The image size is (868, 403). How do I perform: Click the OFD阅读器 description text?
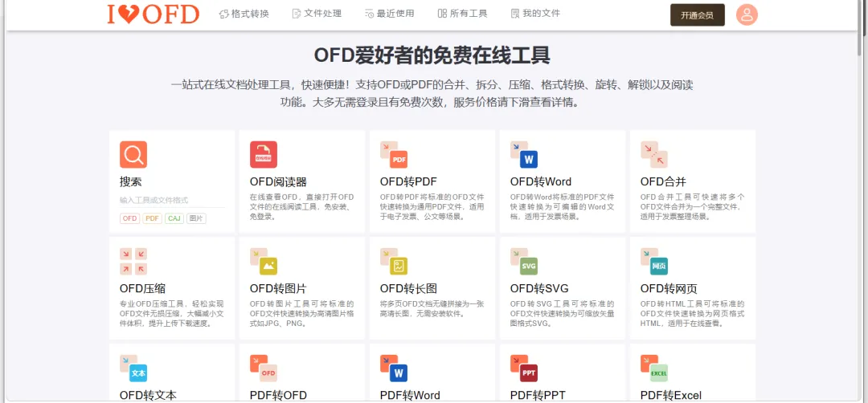click(301, 207)
